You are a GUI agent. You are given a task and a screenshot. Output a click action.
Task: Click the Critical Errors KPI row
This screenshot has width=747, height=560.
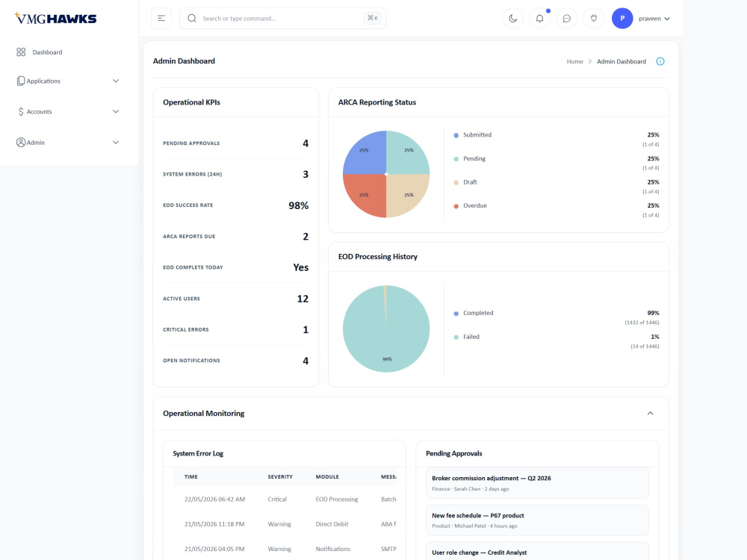[x=236, y=329]
